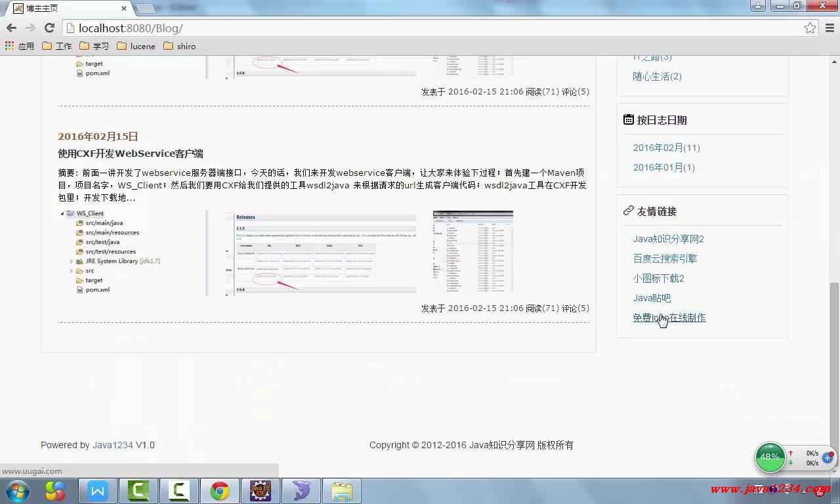Bookmark this page with the star icon
Viewport: 840px width, 504px height.
click(810, 28)
